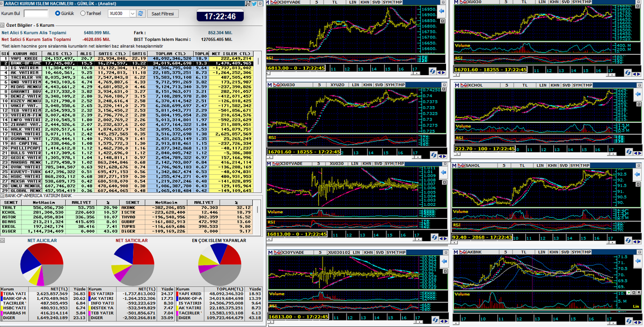Screen dimensions: 644x327
Task: Collapse the Özet Bilgiler - 5 Kurum section
Action: 2,25
